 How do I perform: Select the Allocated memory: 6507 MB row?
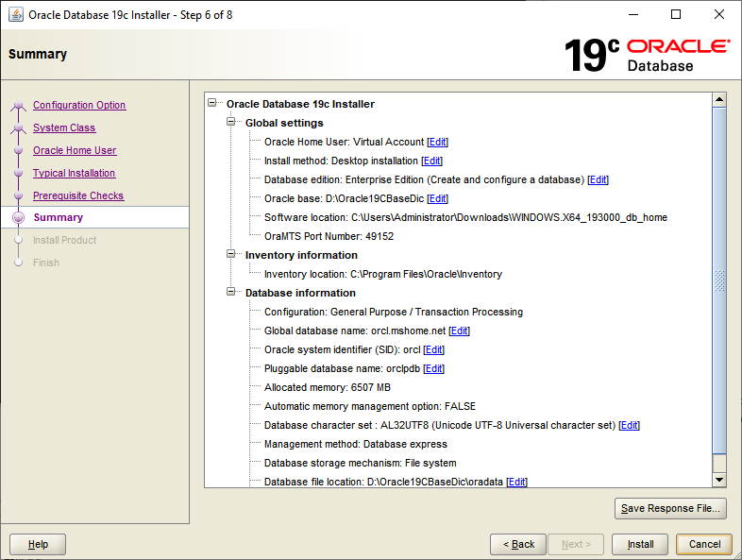(x=328, y=388)
